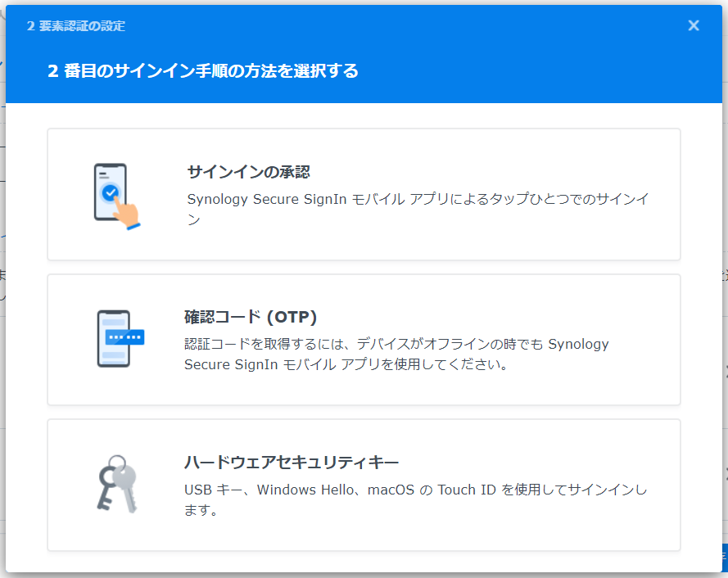Screen dimensions: 728x578
Task: Click description starting with 'USB キー、Windows Hello'
Action: [x=415, y=499]
